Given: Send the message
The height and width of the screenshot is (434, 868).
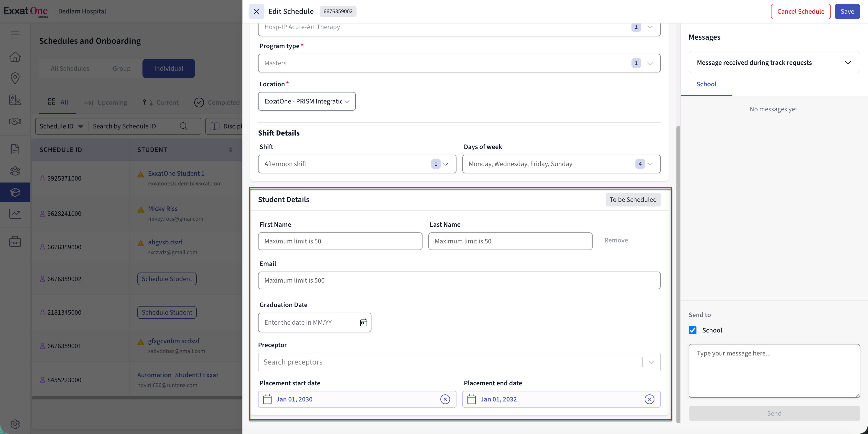Looking at the screenshot, I should pos(774,413).
